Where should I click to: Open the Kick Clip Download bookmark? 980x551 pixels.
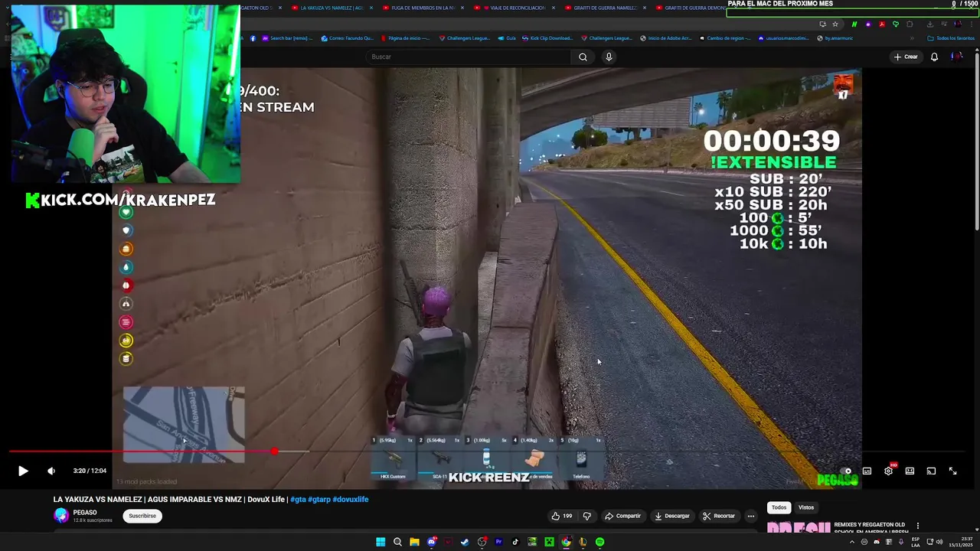coord(547,38)
